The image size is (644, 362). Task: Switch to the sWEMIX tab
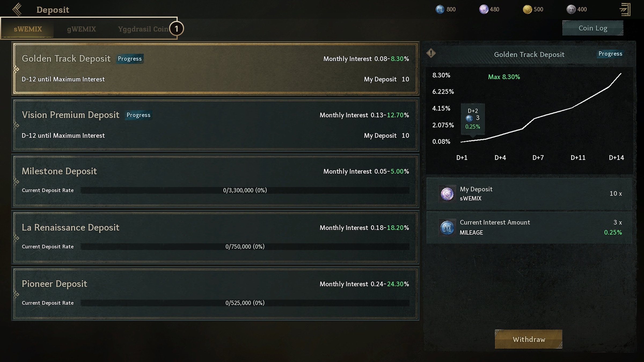(x=28, y=29)
